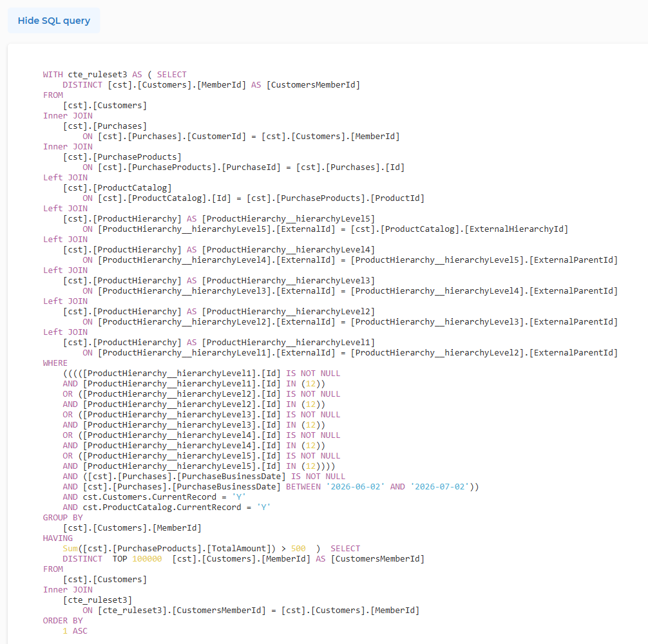Click "[ProductHierarchy__hierarchyLevel5].[ExternalId]"
The width and height of the screenshot is (648, 644).
(216, 229)
